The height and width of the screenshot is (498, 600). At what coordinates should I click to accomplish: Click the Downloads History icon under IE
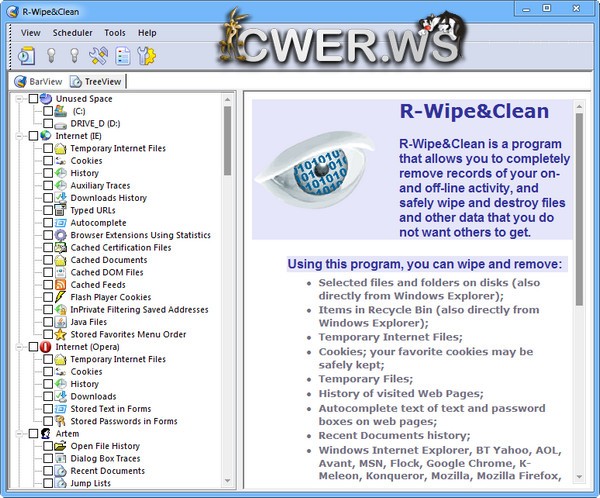click(x=60, y=198)
